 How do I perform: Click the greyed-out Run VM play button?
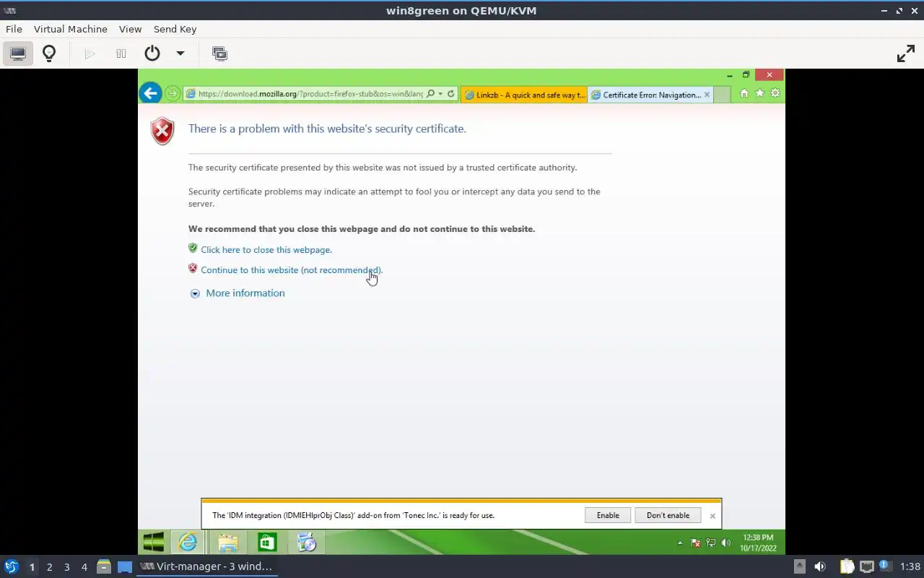click(90, 53)
